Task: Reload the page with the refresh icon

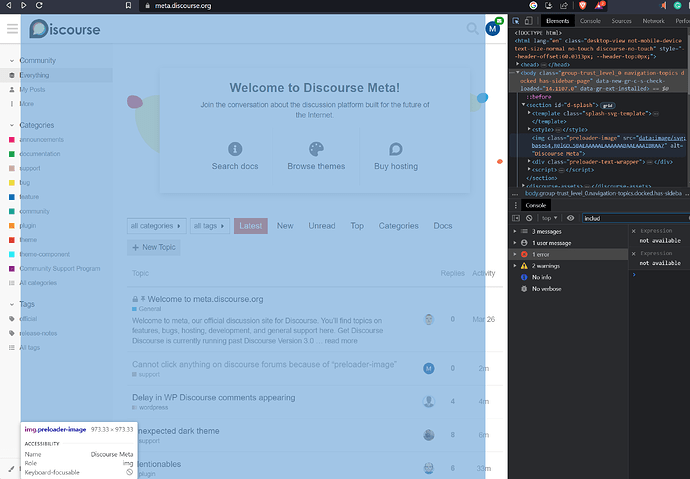Action: (x=39, y=5)
